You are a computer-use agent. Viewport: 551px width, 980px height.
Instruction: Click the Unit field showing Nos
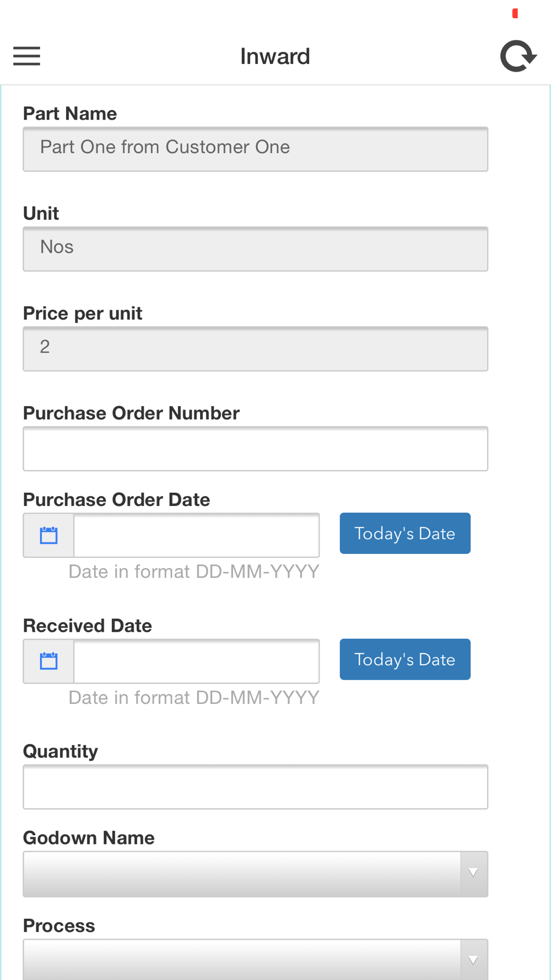click(255, 249)
